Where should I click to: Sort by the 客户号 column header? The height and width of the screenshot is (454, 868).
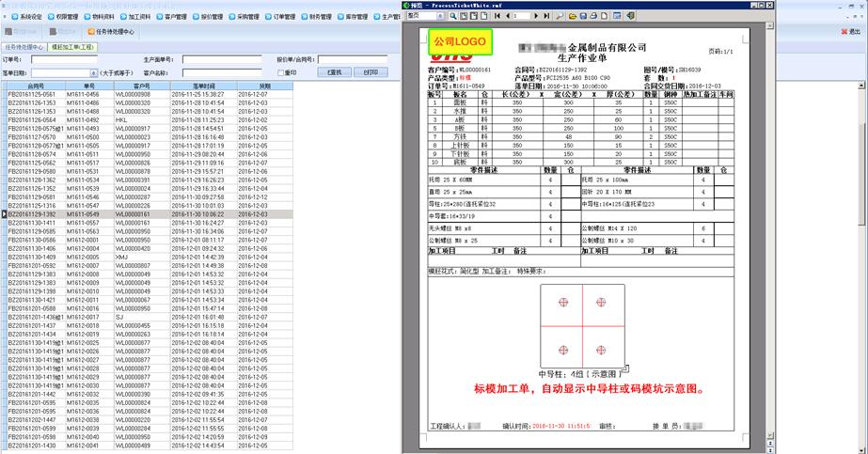click(142, 86)
